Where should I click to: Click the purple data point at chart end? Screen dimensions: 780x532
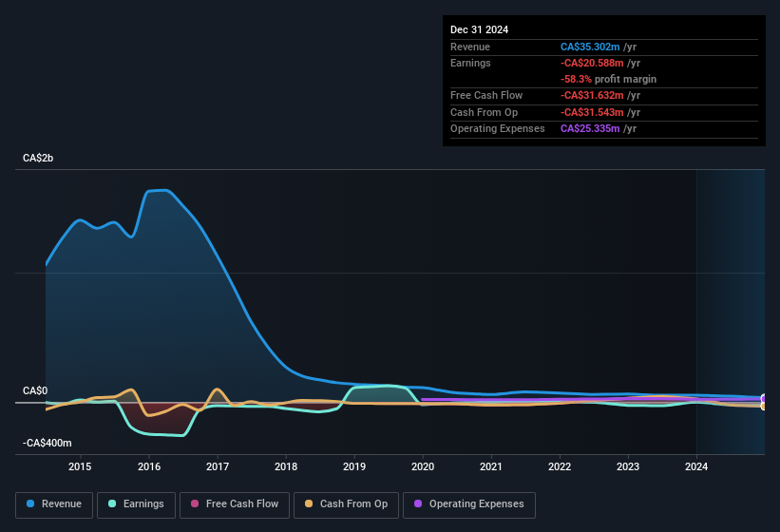coord(764,399)
